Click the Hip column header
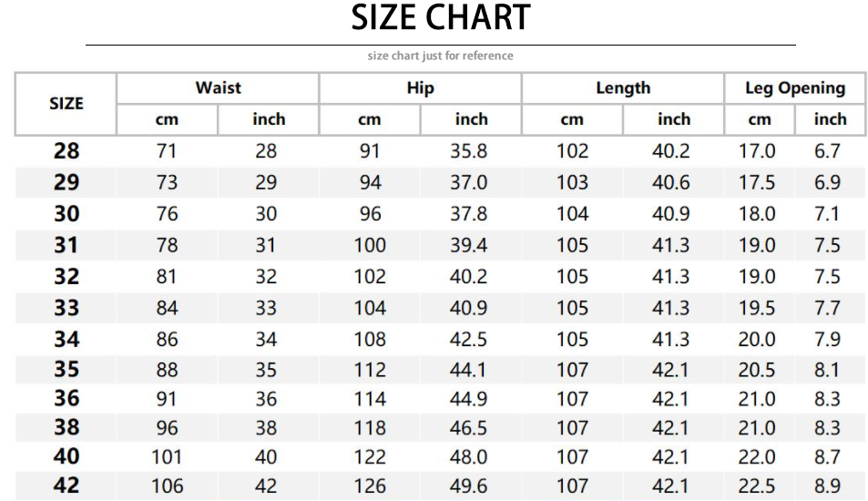Image resolution: width=868 pixels, height=501 pixels. point(420,88)
